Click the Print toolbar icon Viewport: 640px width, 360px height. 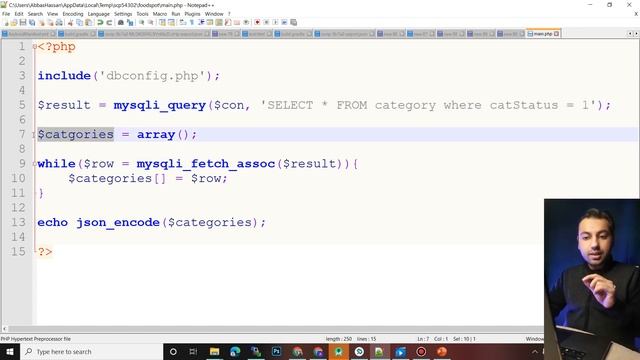pos(59,22)
